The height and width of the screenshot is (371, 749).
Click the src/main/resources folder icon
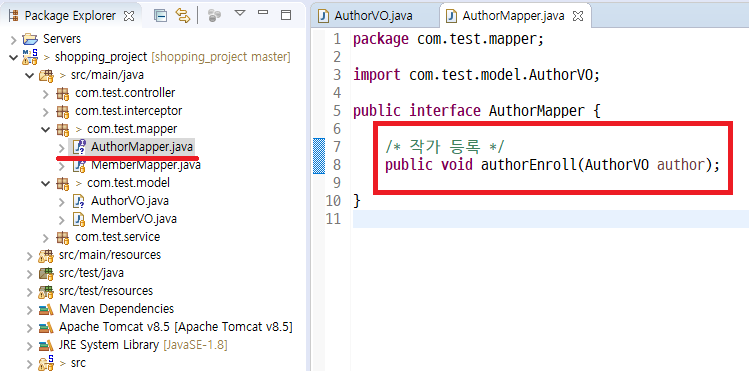tap(46, 255)
